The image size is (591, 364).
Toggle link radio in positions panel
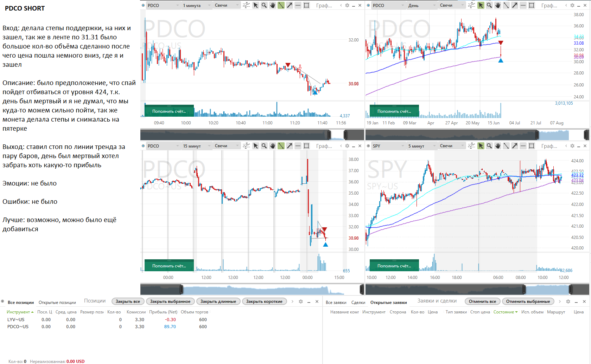pyautogui.click(x=2, y=301)
